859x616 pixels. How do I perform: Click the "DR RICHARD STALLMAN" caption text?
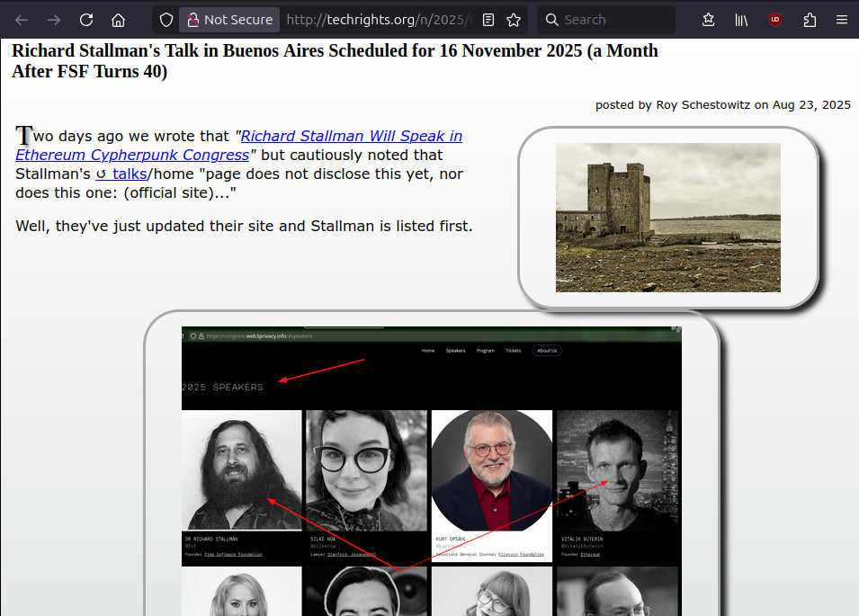tap(211, 539)
